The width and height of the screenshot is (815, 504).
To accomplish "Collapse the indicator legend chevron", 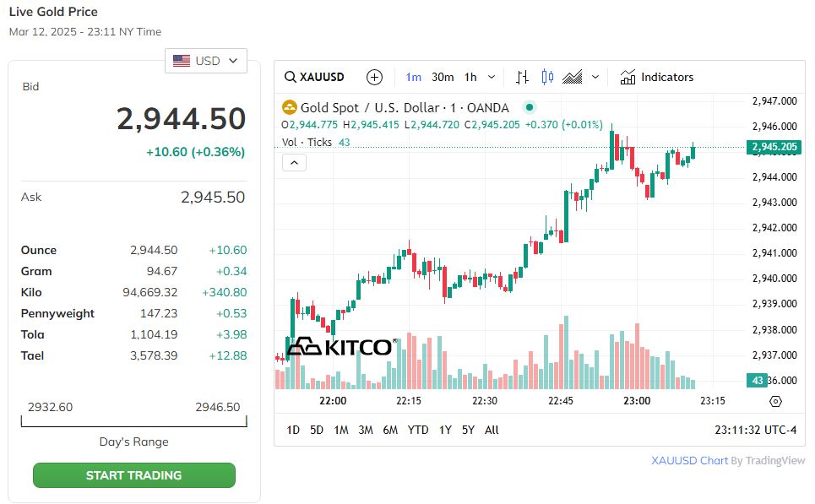I will (x=293, y=163).
